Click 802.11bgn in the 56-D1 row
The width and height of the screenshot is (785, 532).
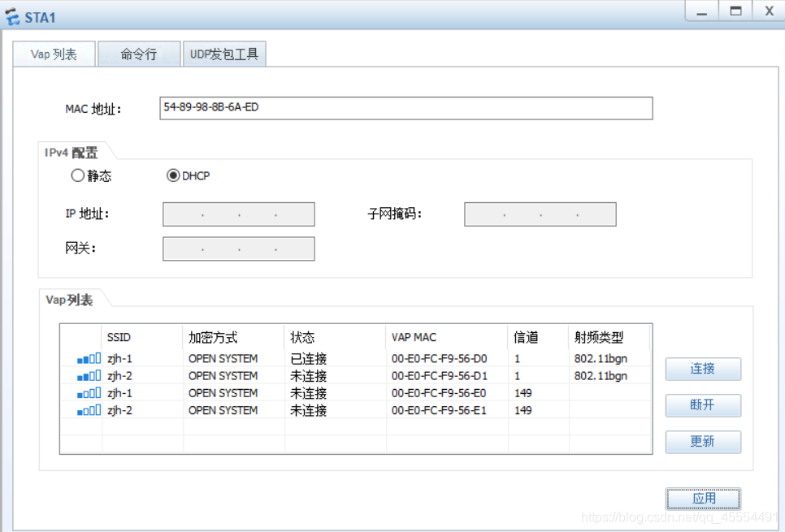pos(601,375)
